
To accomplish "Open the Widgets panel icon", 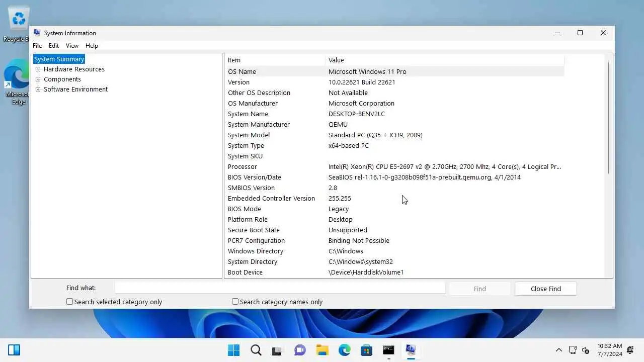I will pyautogui.click(x=14, y=350).
